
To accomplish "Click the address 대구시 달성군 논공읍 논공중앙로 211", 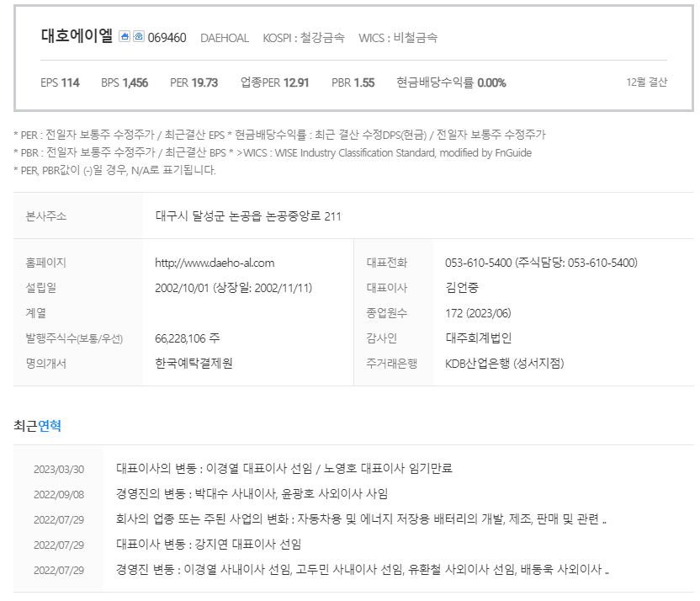I will [248, 216].
